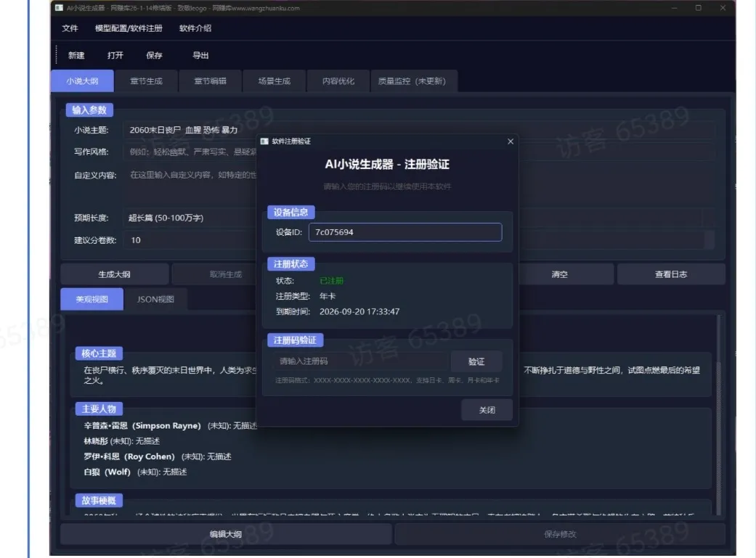Click the 保存修改 button
The width and height of the screenshot is (756, 558).
(x=560, y=534)
